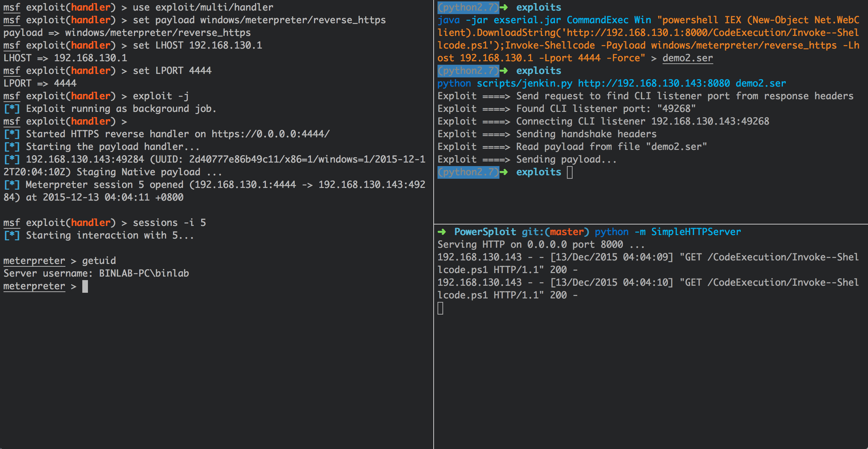Click the [*] marker beside Meterpreter session 5 opened

coord(12,185)
